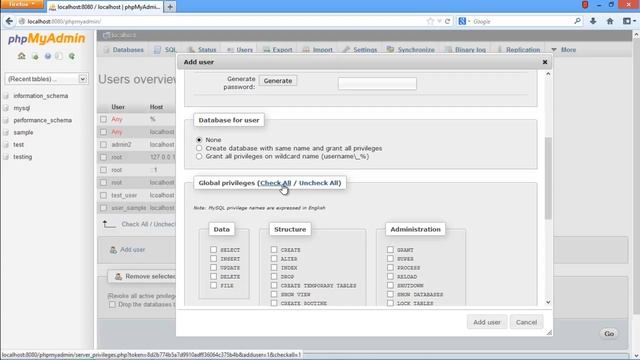Enable the DELETE privilege checkbox
The width and height of the screenshot is (640, 360).
coord(213,276)
